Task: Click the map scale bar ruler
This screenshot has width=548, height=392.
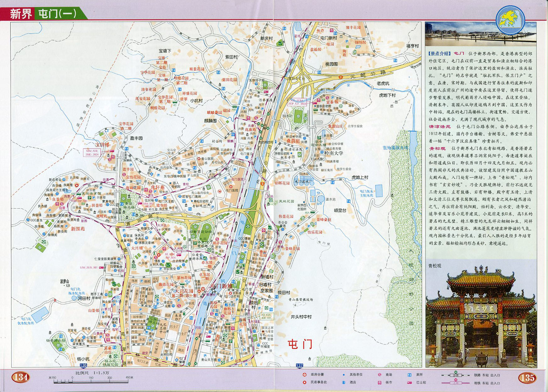Action: [91, 381]
